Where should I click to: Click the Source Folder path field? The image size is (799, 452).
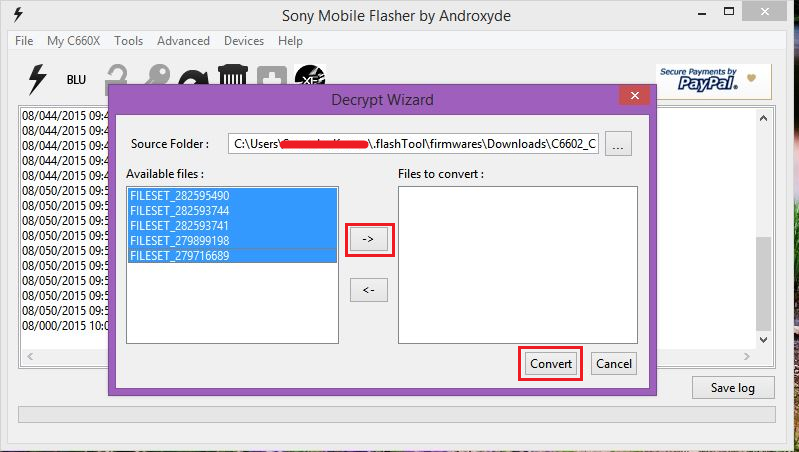click(x=413, y=144)
